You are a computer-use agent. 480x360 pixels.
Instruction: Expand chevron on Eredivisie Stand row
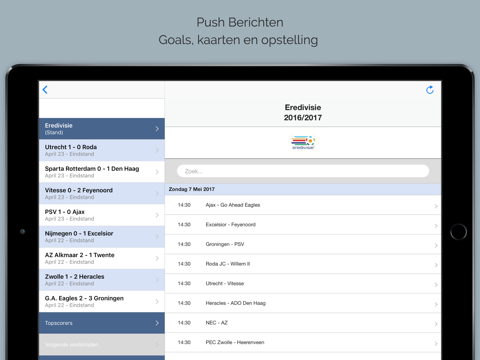[x=157, y=129]
